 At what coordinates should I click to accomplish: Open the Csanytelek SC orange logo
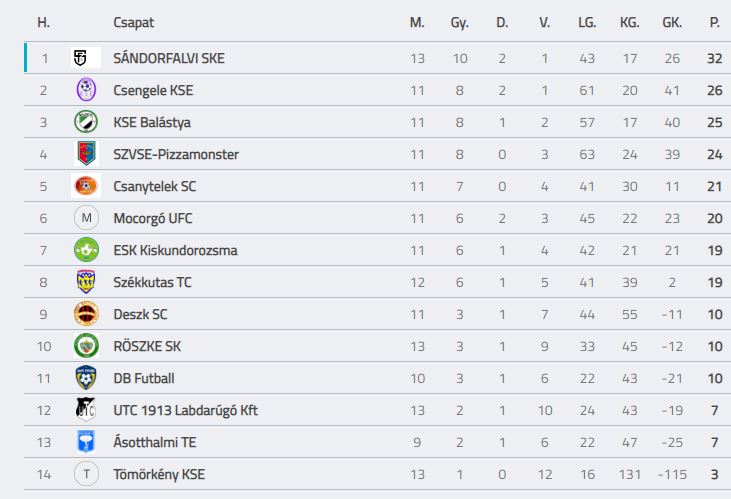tap(86, 186)
